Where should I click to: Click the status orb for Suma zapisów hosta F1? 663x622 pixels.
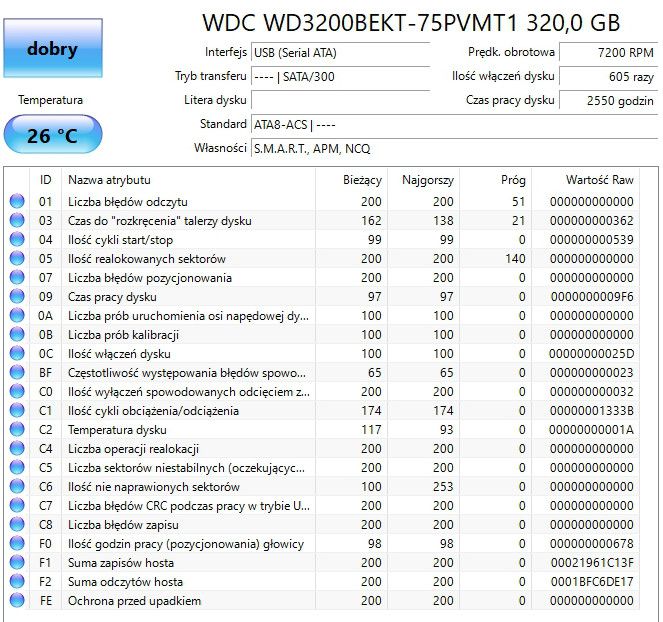(x=17, y=562)
